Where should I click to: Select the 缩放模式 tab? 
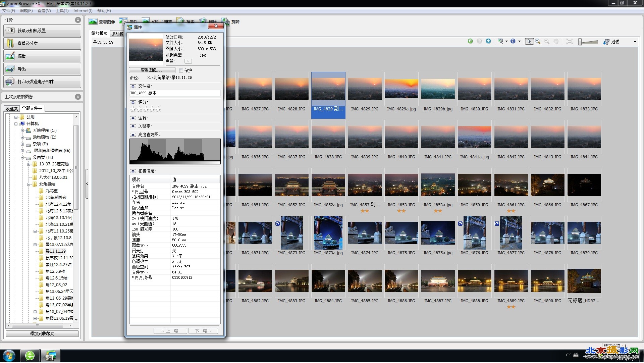pyautogui.click(x=100, y=33)
